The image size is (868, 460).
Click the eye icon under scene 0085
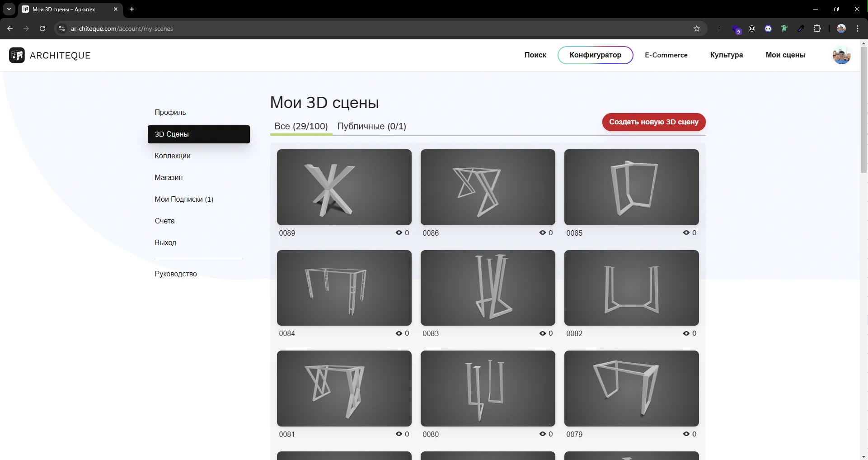click(686, 232)
